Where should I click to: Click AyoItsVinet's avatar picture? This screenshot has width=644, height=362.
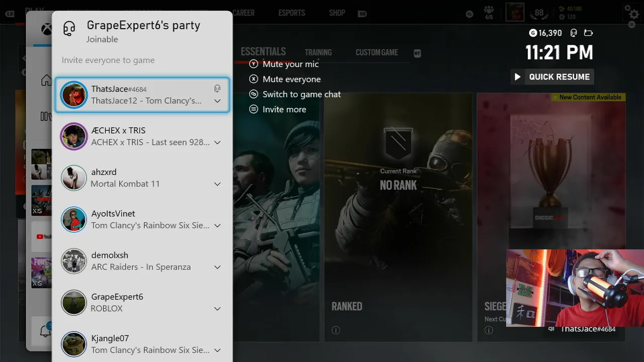click(74, 220)
